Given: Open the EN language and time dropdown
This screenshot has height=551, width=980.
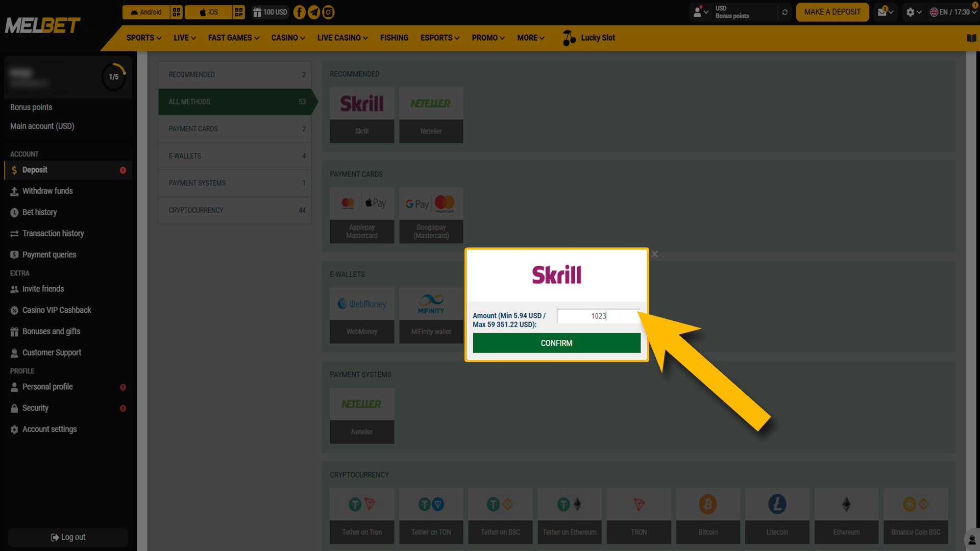Looking at the screenshot, I should tap(953, 12).
